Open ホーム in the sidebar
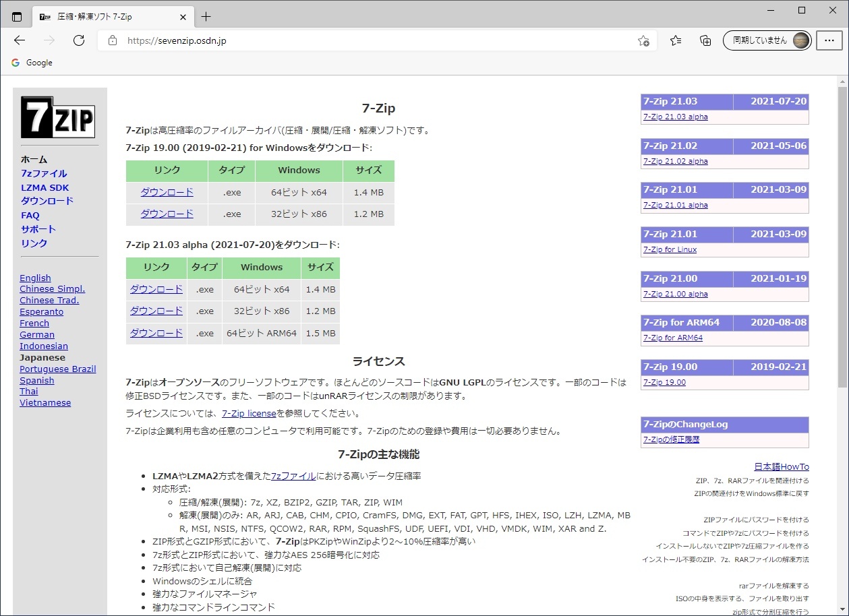849x616 pixels. point(34,160)
